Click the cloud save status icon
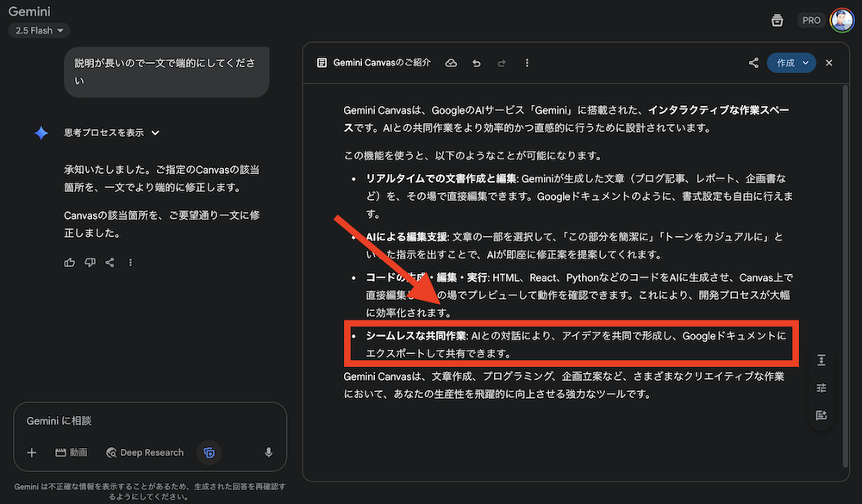862x504 pixels. tap(451, 63)
